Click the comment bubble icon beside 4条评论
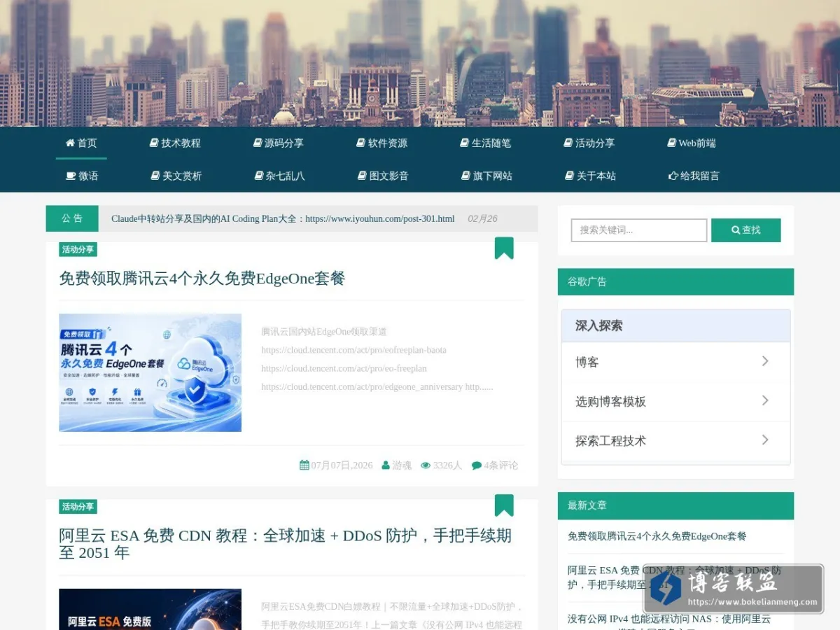The height and width of the screenshot is (630, 840). 477,465
